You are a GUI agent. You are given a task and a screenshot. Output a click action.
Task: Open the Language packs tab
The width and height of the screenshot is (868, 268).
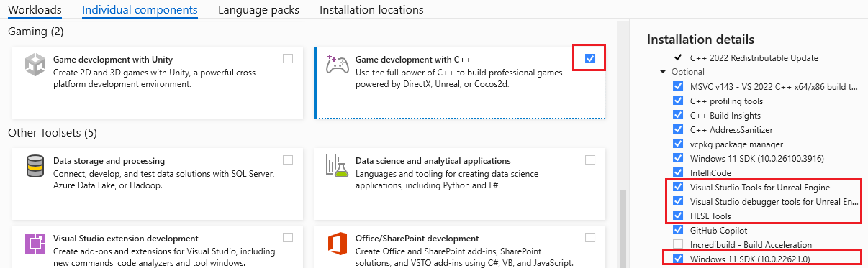pyautogui.click(x=258, y=10)
